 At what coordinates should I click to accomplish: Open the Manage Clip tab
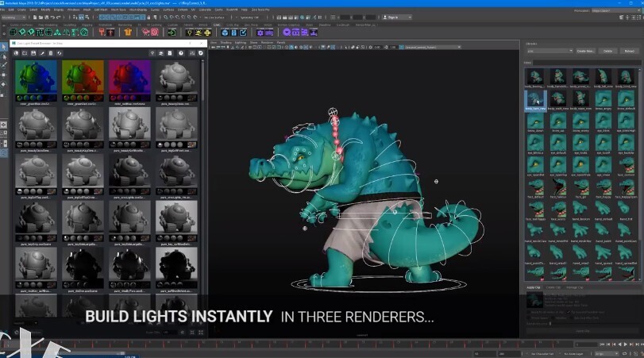point(575,287)
